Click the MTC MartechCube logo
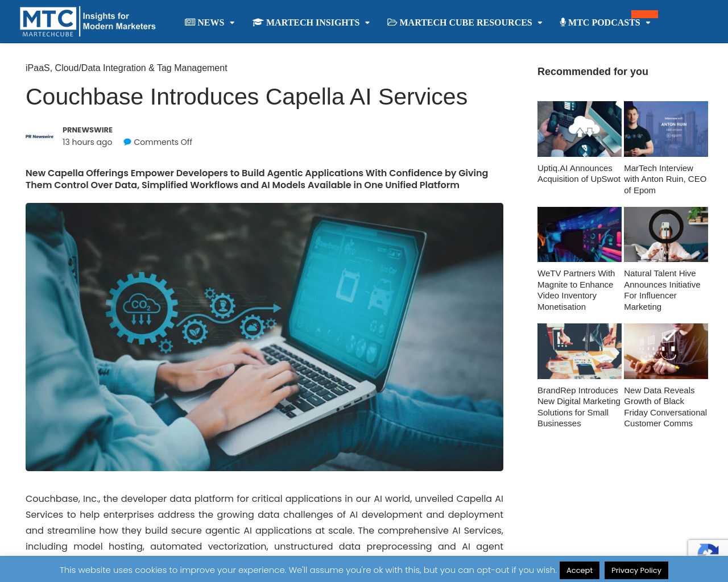The height and width of the screenshot is (582, 728). [88, 22]
